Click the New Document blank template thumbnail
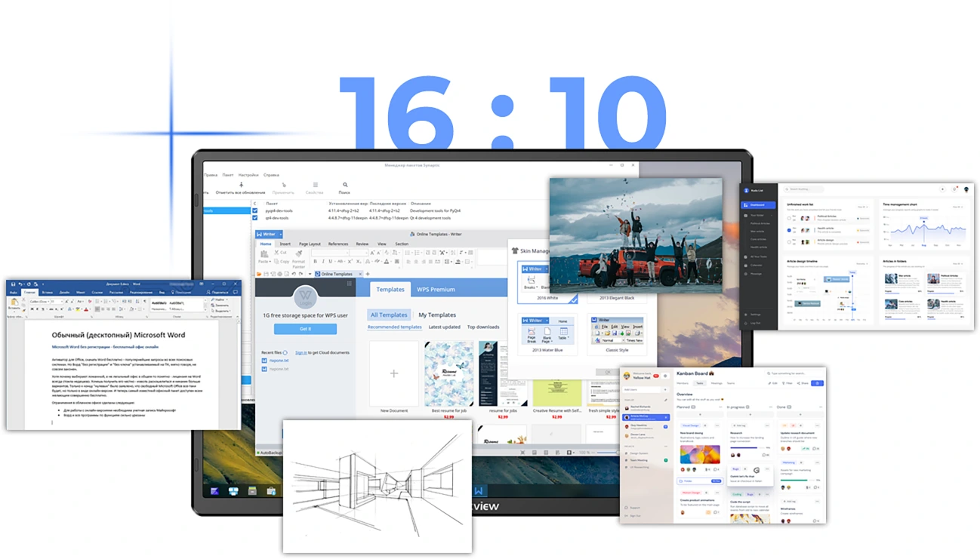980x559 pixels. pyautogui.click(x=393, y=373)
